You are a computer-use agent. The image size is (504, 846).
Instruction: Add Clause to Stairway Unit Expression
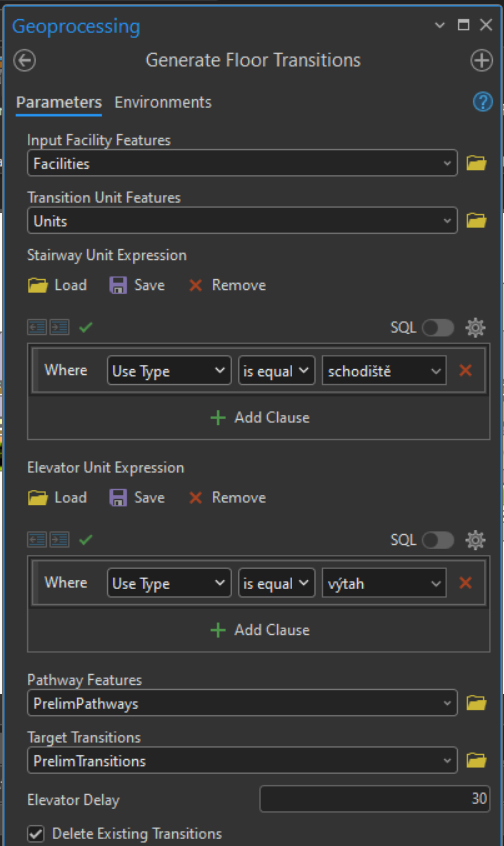pos(260,418)
